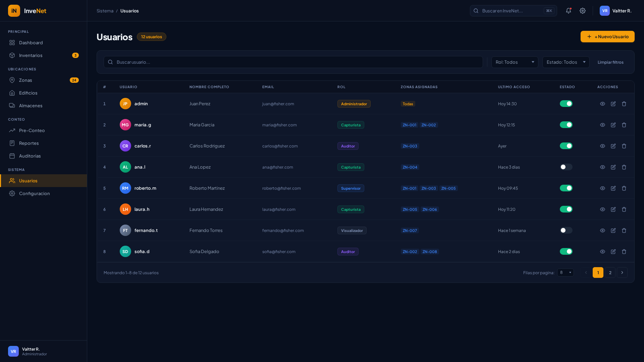Open rows per page selector
This screenshot has width=644, height=362.
(565, 273)
